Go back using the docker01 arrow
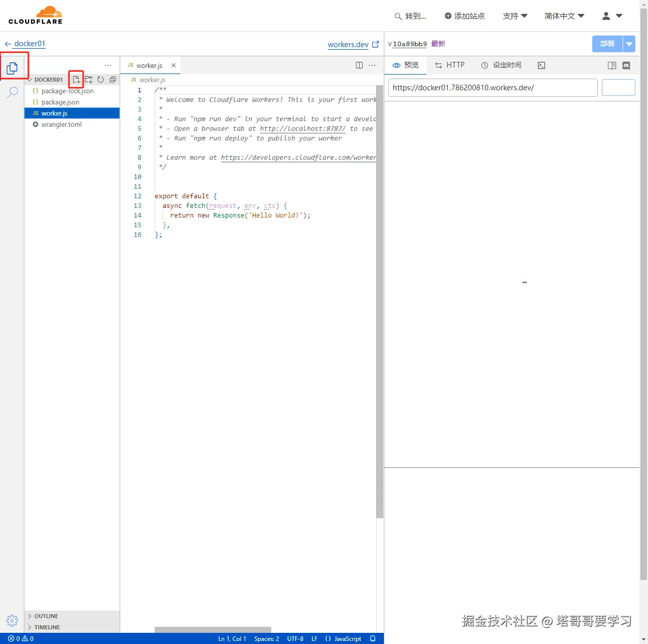648x644 pixels. coord(8,44)
